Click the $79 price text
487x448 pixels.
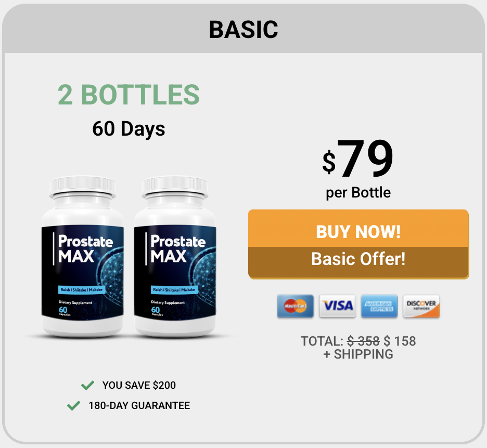[358, 159]
